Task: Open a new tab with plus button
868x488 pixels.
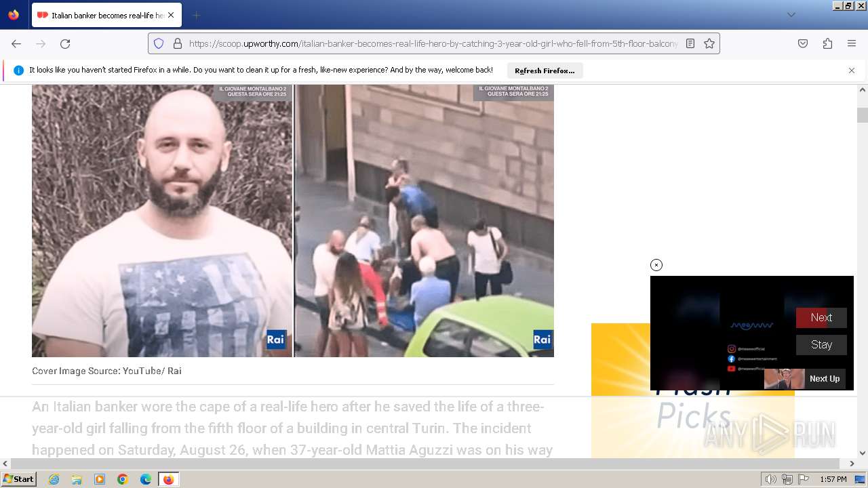Action: click(x=196, y=15)
